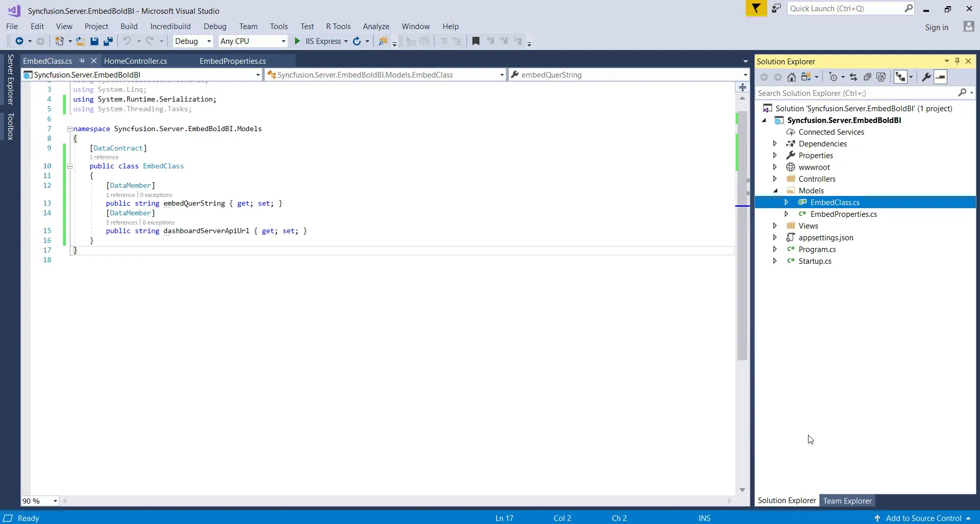Click the Sign in link
980x524 pixels.
[x=936, y=28]
